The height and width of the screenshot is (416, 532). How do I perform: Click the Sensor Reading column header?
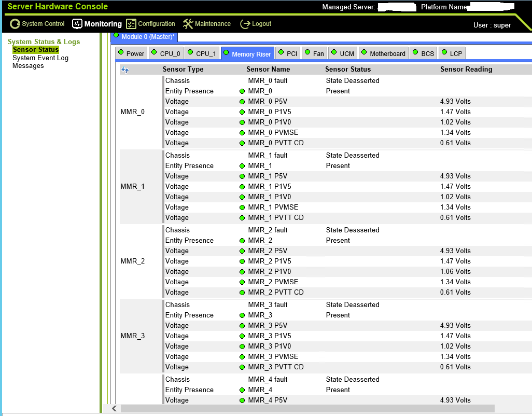[466, 69]
